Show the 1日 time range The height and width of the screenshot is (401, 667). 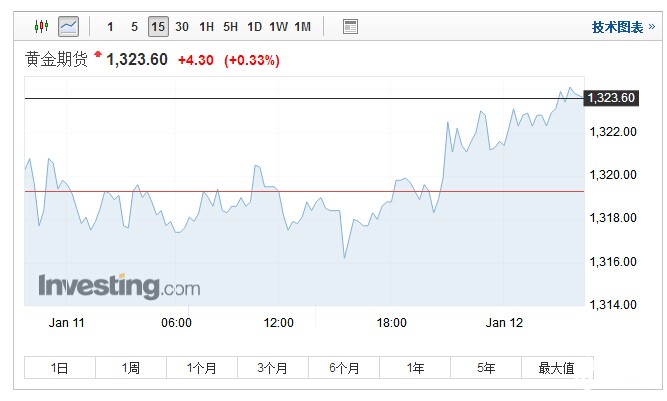pyautogui.click(x=60, y=368)
